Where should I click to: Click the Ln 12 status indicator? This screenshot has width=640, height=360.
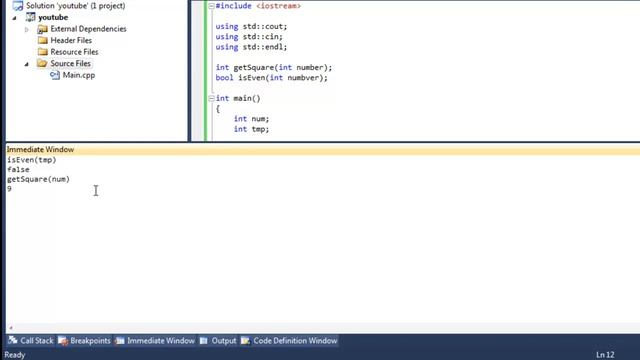(605, 355)
